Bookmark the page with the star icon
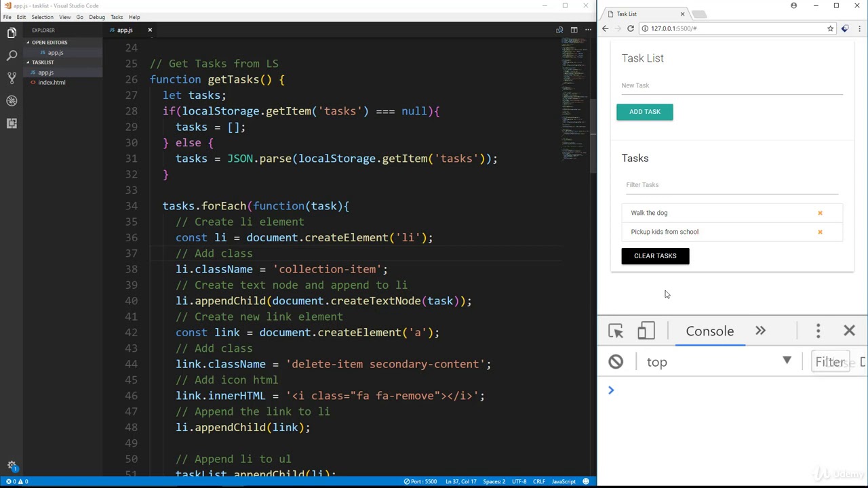Image resolution: width=868 pixels, height=488 pixels. 830,28
